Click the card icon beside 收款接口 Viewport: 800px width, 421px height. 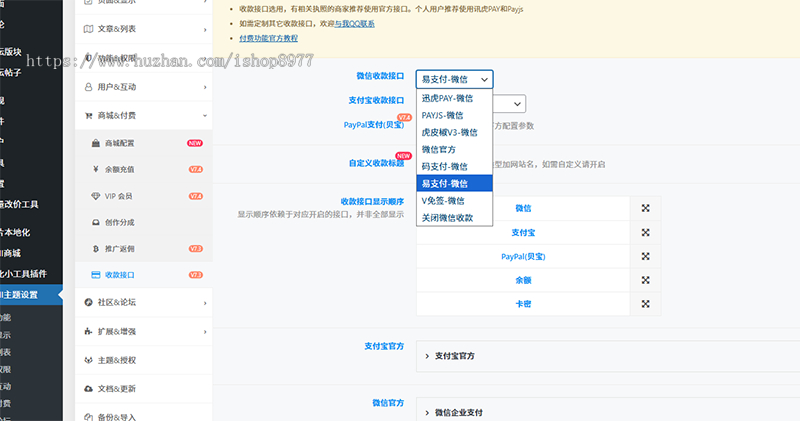95,275
